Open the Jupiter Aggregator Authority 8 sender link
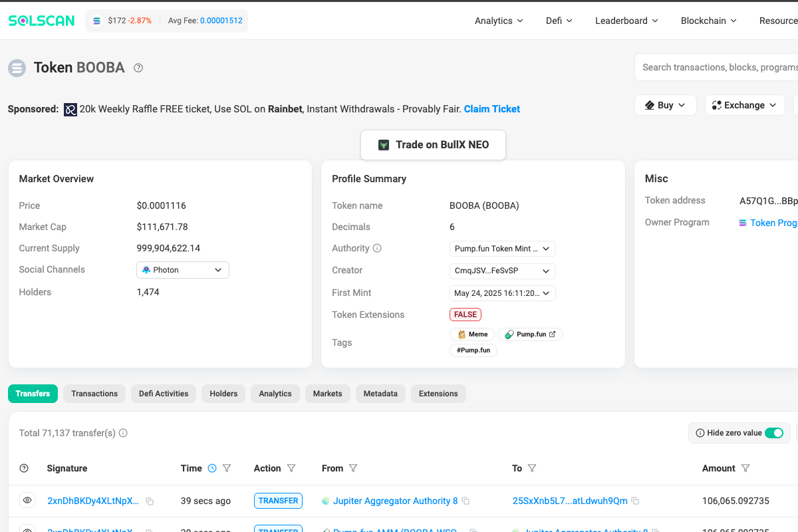Image resolution: width=798 pixels, height=532 pixels. tap(395, 501)
